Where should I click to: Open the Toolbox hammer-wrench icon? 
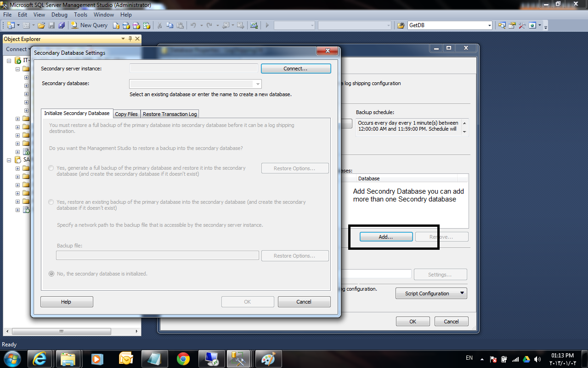click(522, 25)
